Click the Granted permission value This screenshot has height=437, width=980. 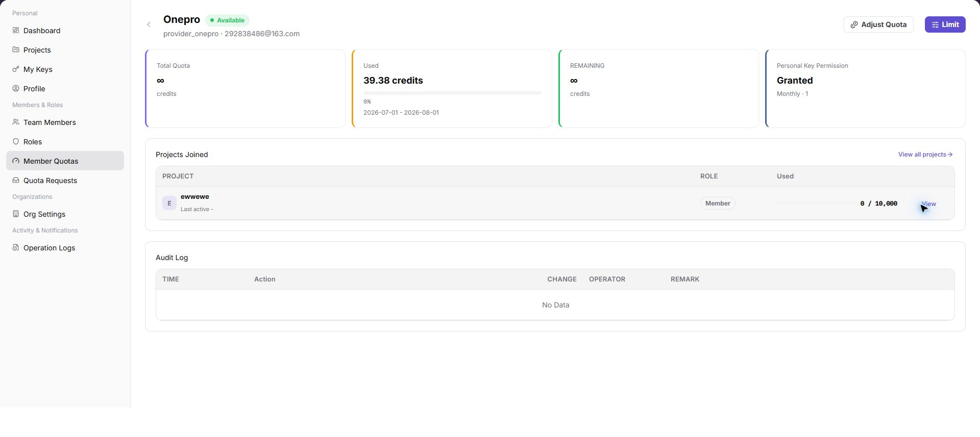tap(795, 81)
